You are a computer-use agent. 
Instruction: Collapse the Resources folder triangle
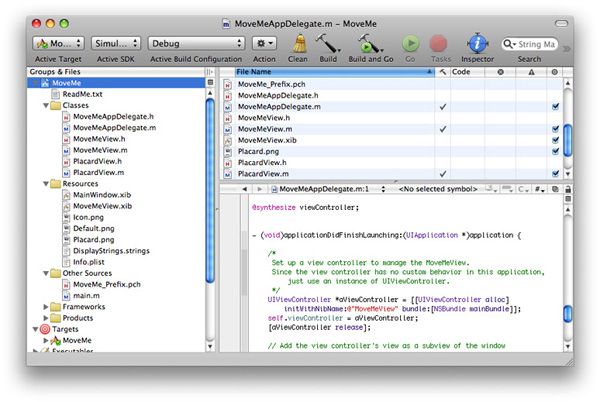point(46,184)
